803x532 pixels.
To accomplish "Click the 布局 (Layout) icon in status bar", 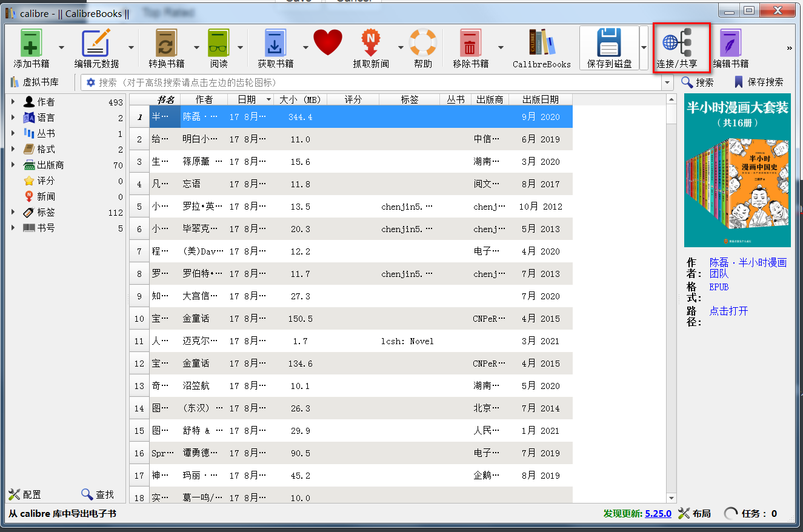I will click(695, 513).
